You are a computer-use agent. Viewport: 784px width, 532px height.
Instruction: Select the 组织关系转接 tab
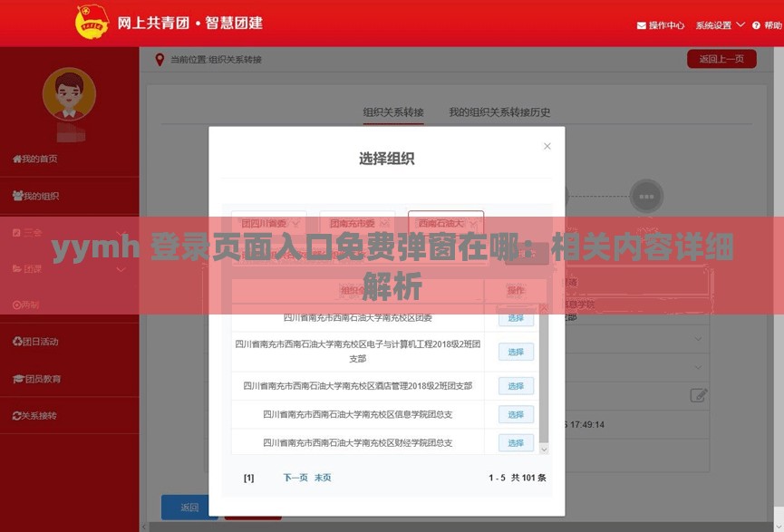click(x=393, y=112)
